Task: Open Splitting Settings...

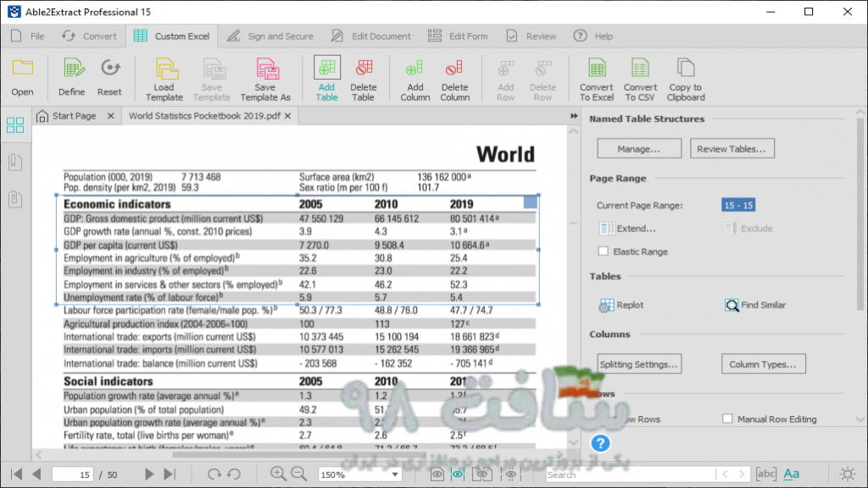Action: [x=639, y=364]
